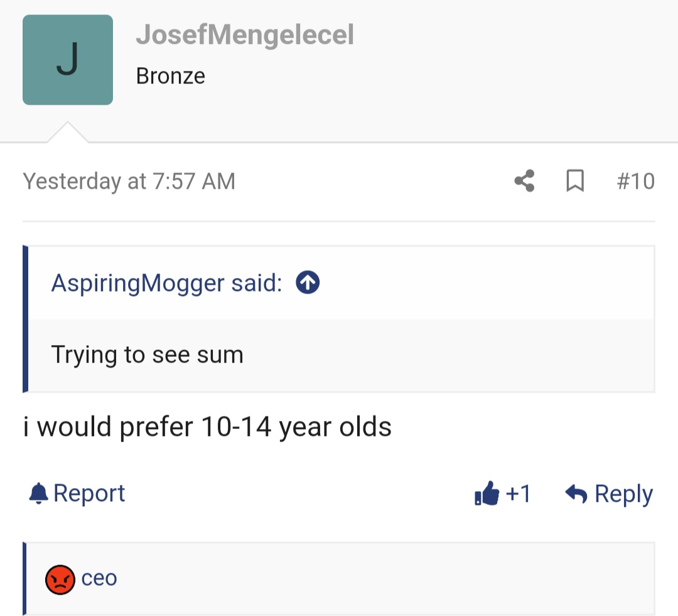Screen dimensions: 678x616
Task: Click the "AspiringMogger said:" quote header
Action: coord(166,284)
